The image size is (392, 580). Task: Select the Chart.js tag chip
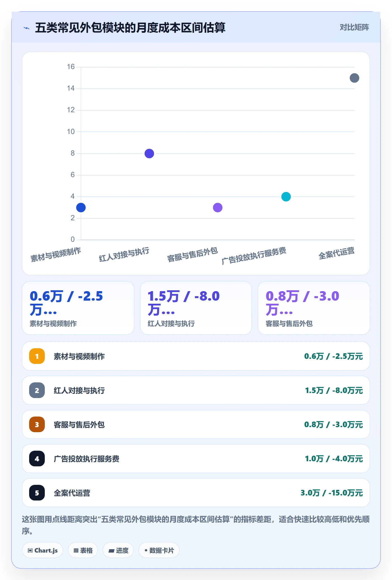pyautogui.click(x=43, y=550)
